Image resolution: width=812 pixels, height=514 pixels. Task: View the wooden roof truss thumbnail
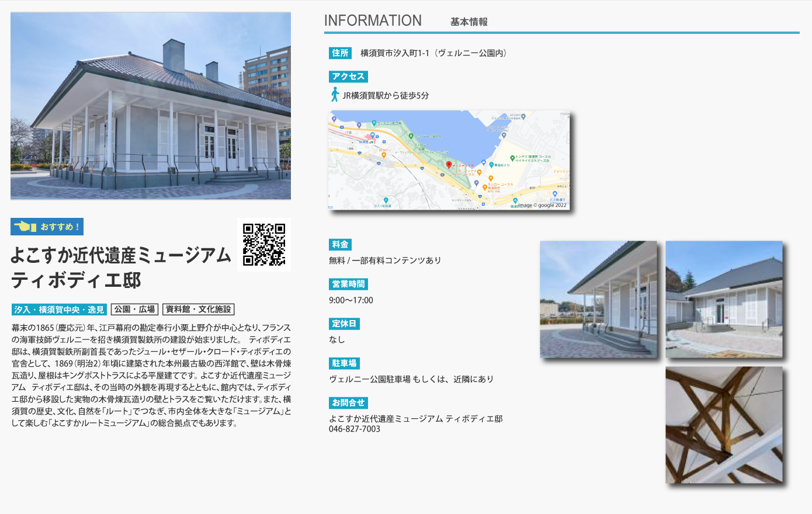coord(724,425)
